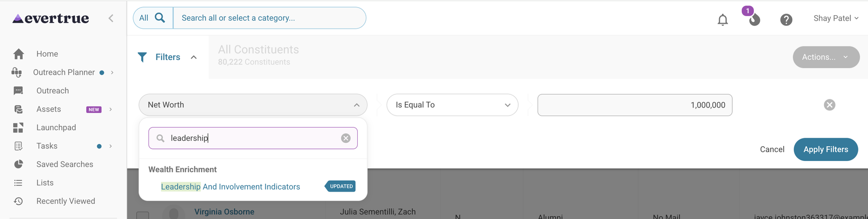Click the flame icon with badge
The width and height of the screenshot is (868, 219).
(x=754, y=20)
